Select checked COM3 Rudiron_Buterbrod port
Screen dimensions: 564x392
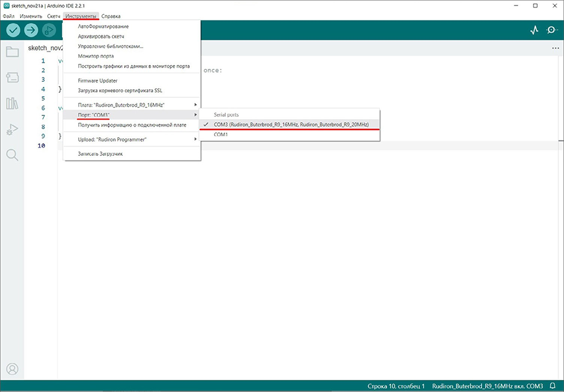click(x=289, y=125)
